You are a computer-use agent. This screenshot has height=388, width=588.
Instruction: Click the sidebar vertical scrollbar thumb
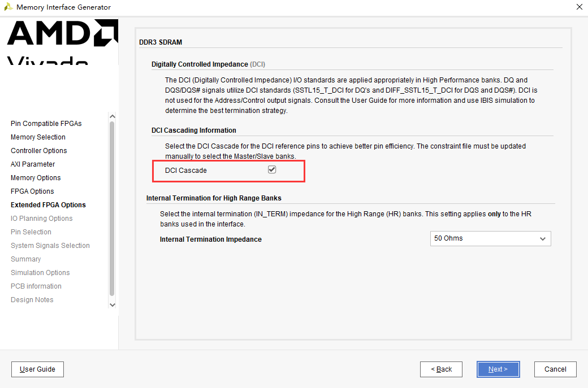coord(112,208)
